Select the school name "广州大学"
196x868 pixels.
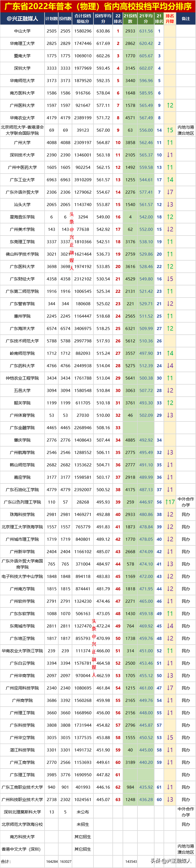[x=22, y=143]
